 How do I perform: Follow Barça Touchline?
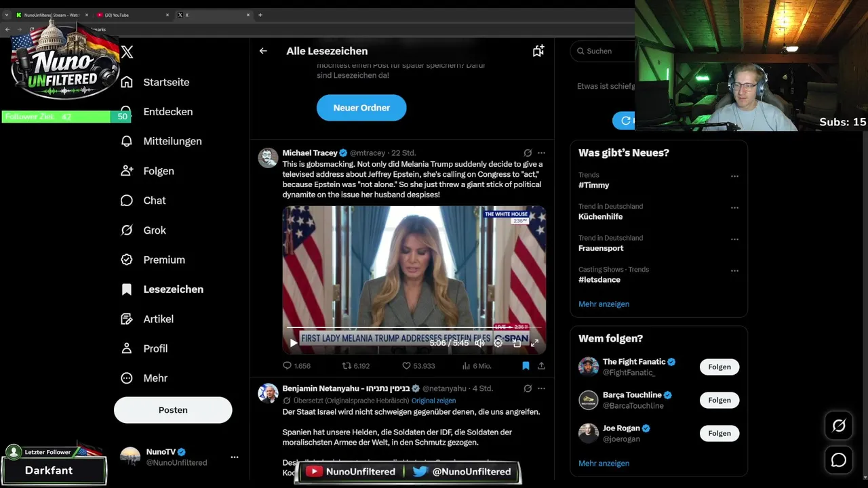coord(719,400)
